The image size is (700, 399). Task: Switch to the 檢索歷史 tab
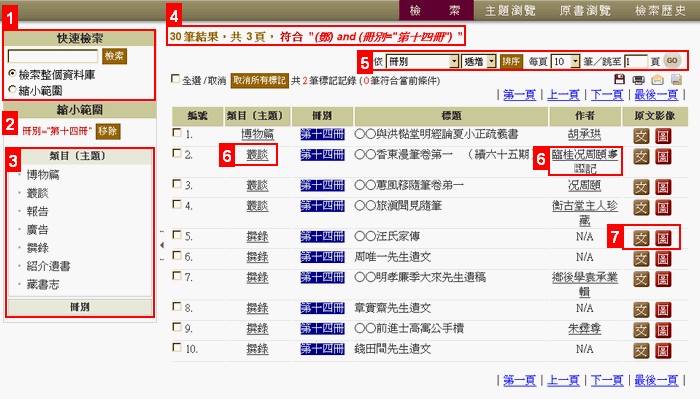[660, 10]
